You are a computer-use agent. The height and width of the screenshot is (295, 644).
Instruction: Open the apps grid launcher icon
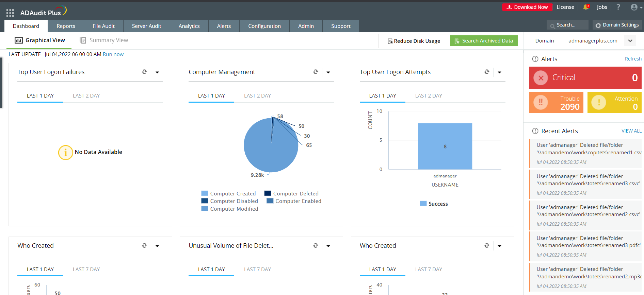pos(10,13)
